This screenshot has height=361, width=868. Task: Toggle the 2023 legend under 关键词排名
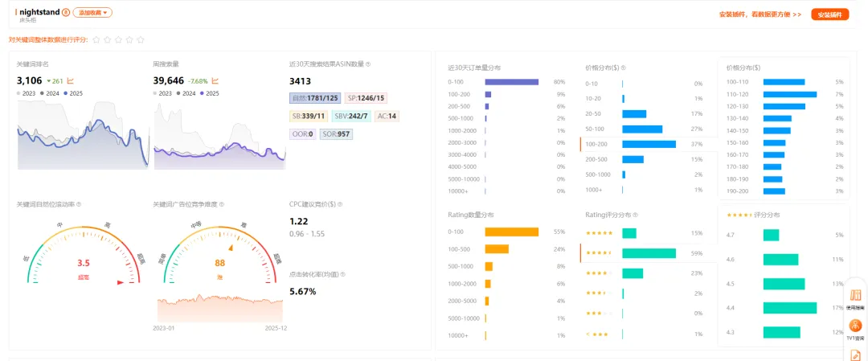[x=27, y=93]
